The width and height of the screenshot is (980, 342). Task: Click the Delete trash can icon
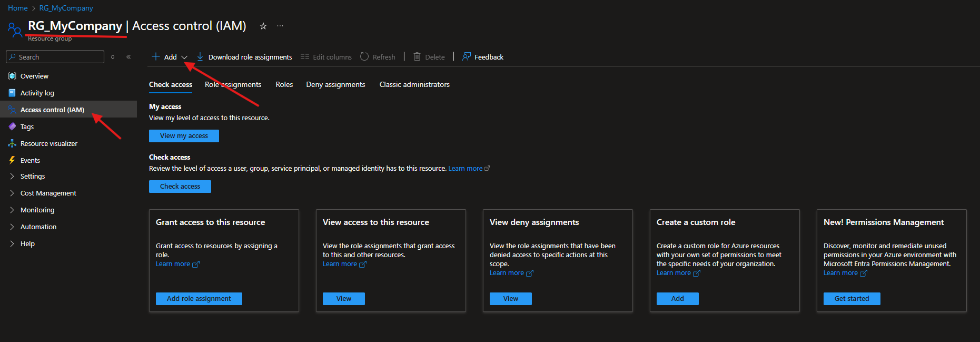click(x=417, y=56)
